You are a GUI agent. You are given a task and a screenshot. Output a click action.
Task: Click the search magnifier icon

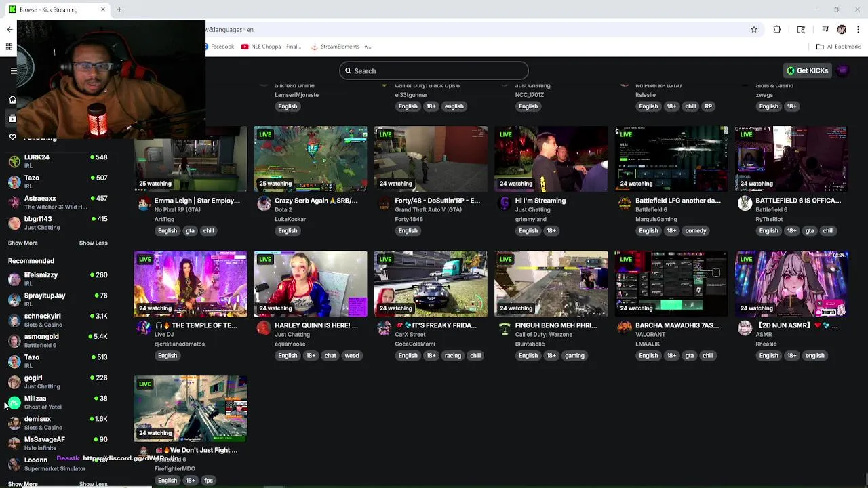tap(348, 71)
